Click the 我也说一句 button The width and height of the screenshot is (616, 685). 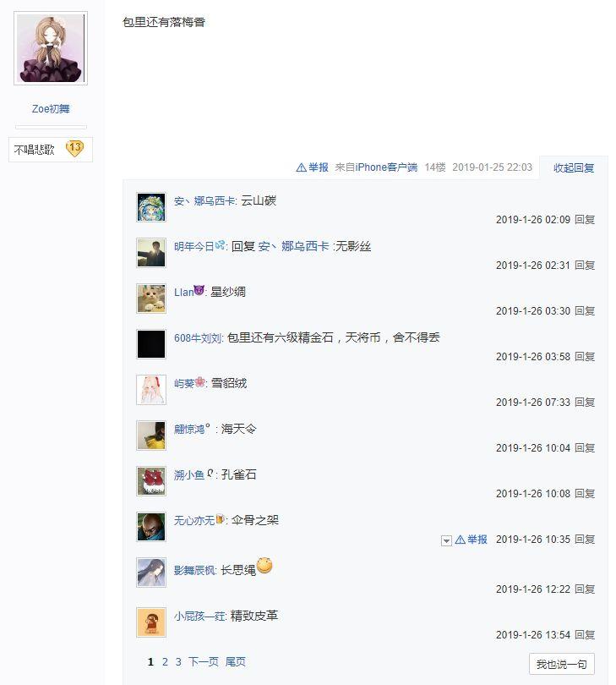point(561,664)
